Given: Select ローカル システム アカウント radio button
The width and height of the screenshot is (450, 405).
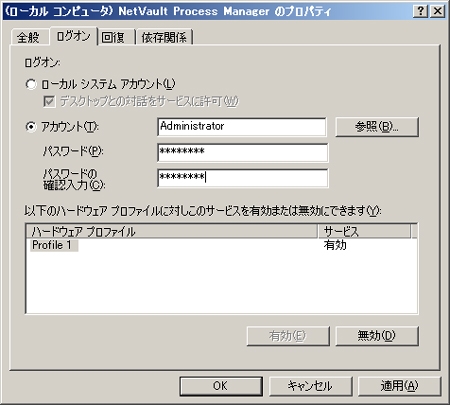Looking at the screenshot, I should [31, 84].
